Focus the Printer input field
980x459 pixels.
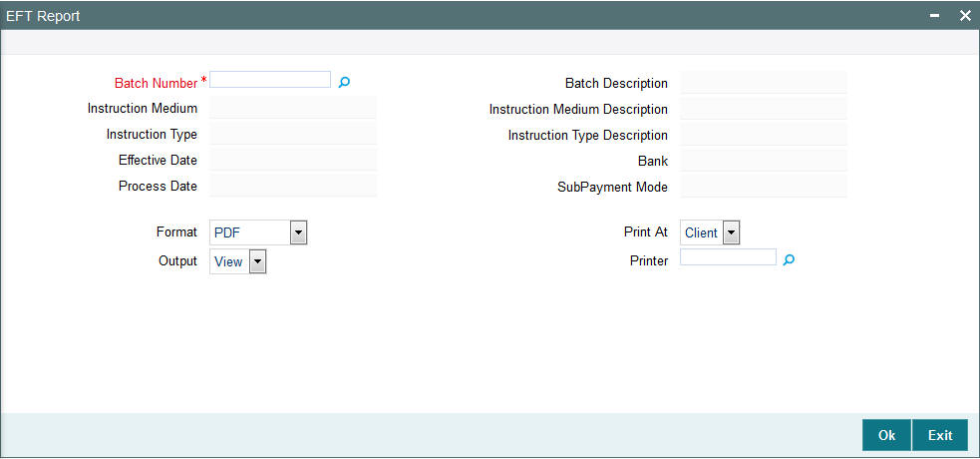click(728, 257)
